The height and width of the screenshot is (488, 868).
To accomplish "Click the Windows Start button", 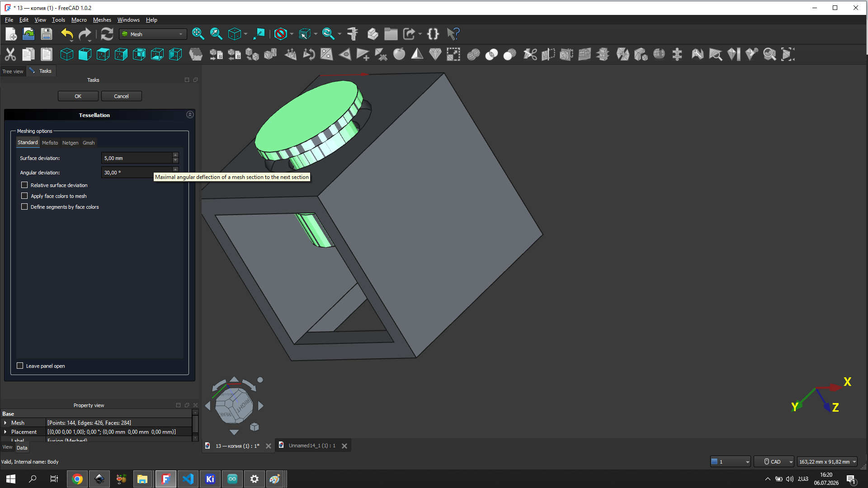I will coord(11,479).
